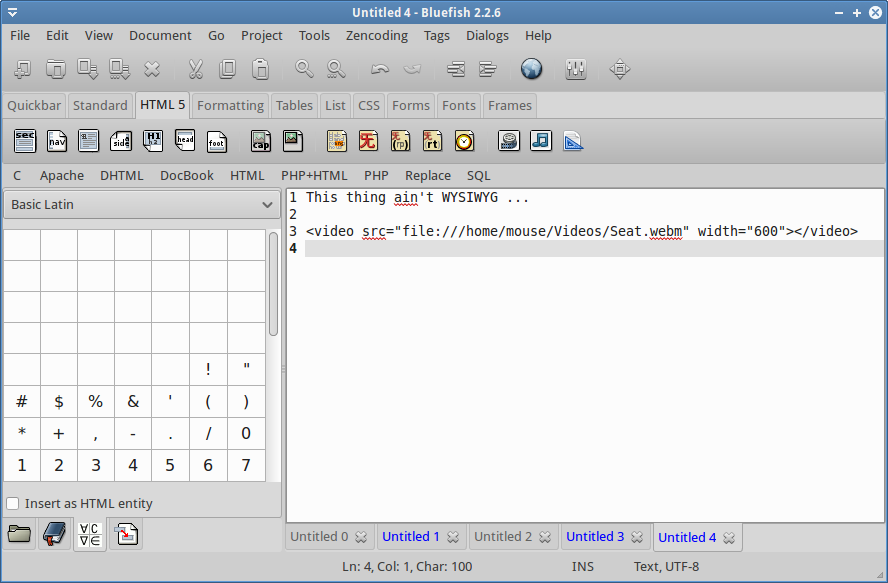Viewport: 888px width, 583px height.
Task: Insert a nav tag icon
Action: tap(57, 141)
